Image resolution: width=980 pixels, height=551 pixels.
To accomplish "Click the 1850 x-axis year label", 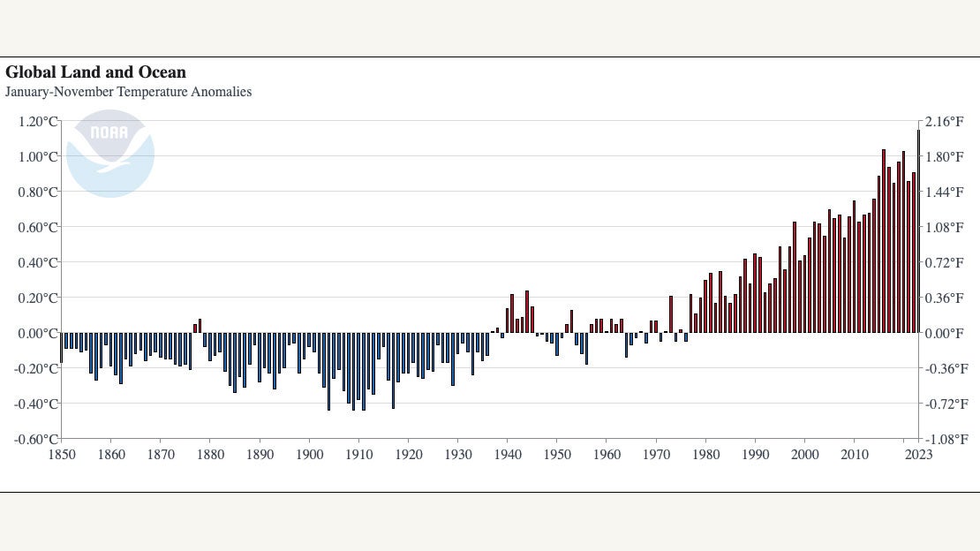I will pyautogui.click(x=61, y=455).
